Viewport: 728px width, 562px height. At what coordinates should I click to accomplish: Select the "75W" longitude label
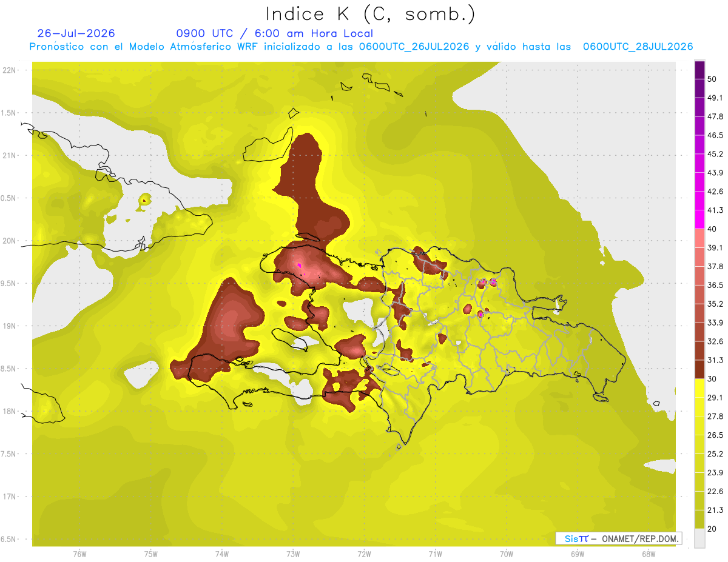point(151,554)
